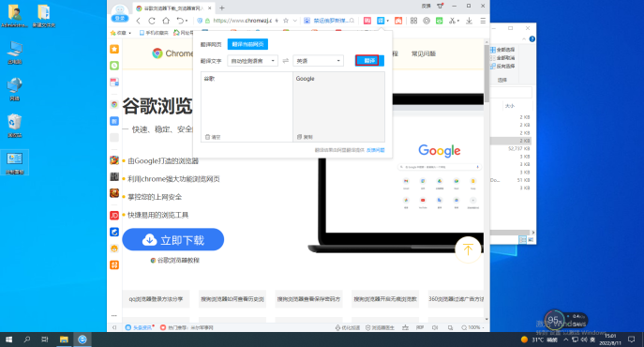Click Invert selection in Explorer window
Screen dimensions: 644x347
click(502, 67)
